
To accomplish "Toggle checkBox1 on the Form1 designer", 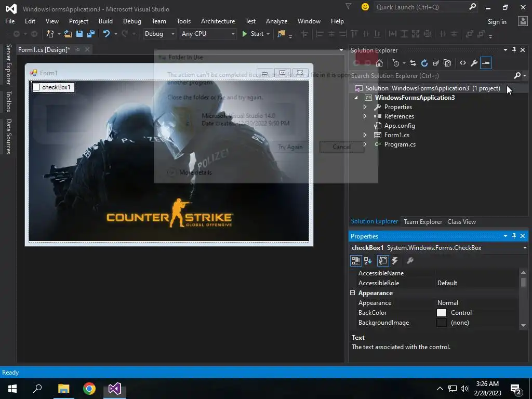I will coord(36,87).
